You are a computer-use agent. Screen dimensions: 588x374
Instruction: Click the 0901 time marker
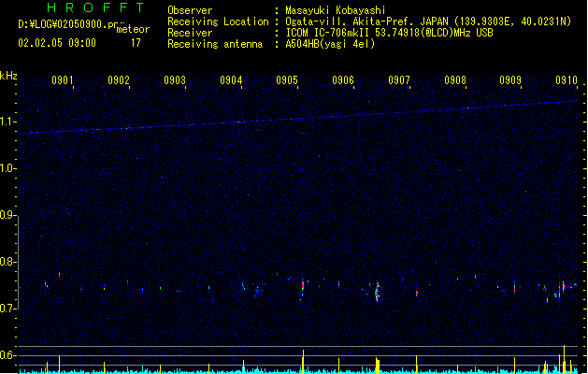coord(63,80)
